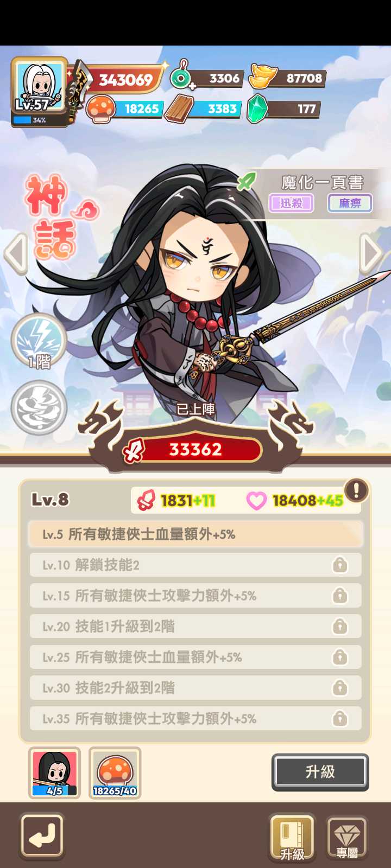Click the 升級 upgrade button
The width and height of the screenshot is (391, 868).
(320, 772)
